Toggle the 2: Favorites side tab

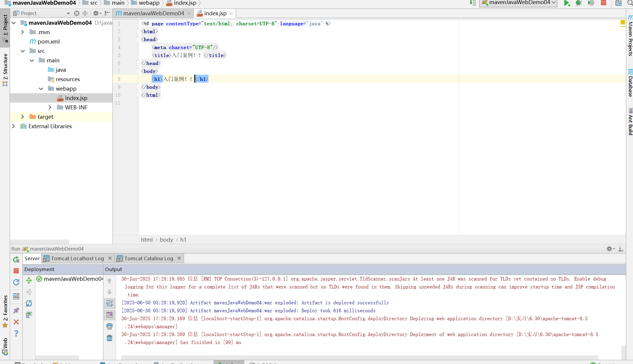(x=5, y=311)
